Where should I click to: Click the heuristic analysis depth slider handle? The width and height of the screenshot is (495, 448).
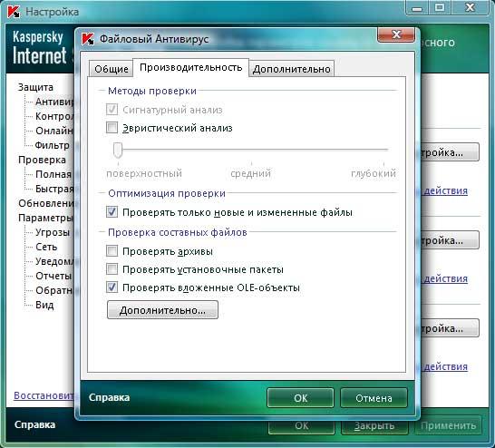click(x=118, y=150)
